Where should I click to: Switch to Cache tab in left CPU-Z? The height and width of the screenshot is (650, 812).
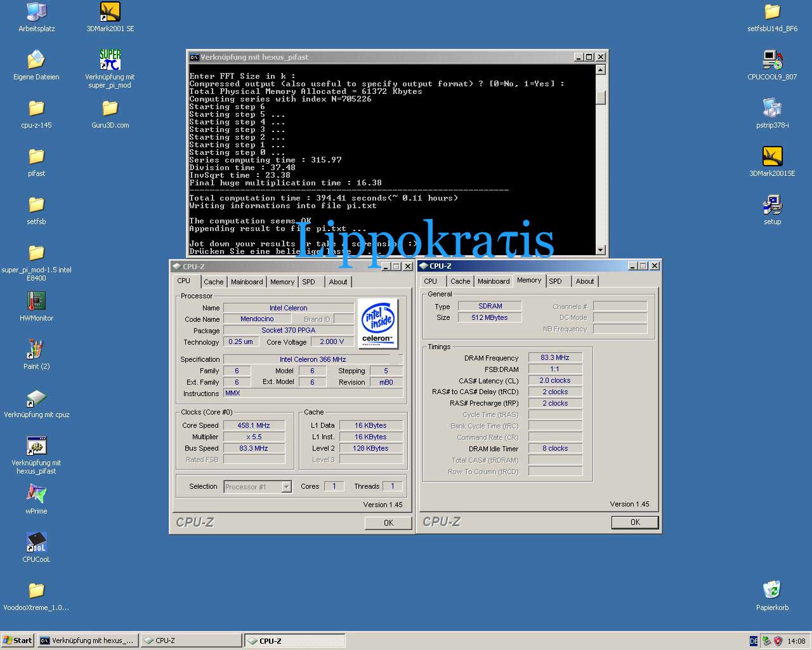(x=213, y=282)
